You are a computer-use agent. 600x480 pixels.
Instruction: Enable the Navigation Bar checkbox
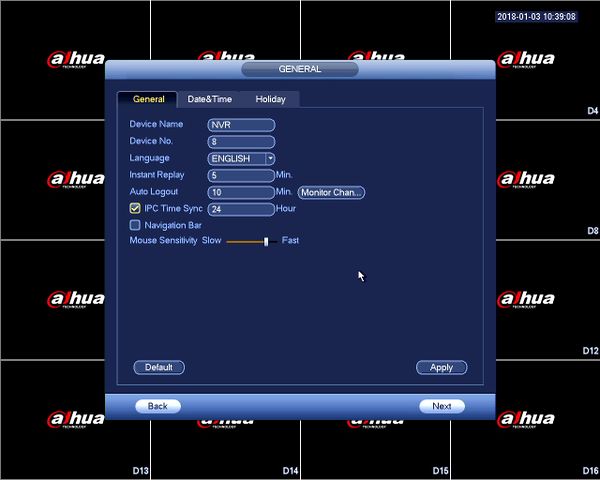[135, 225]
